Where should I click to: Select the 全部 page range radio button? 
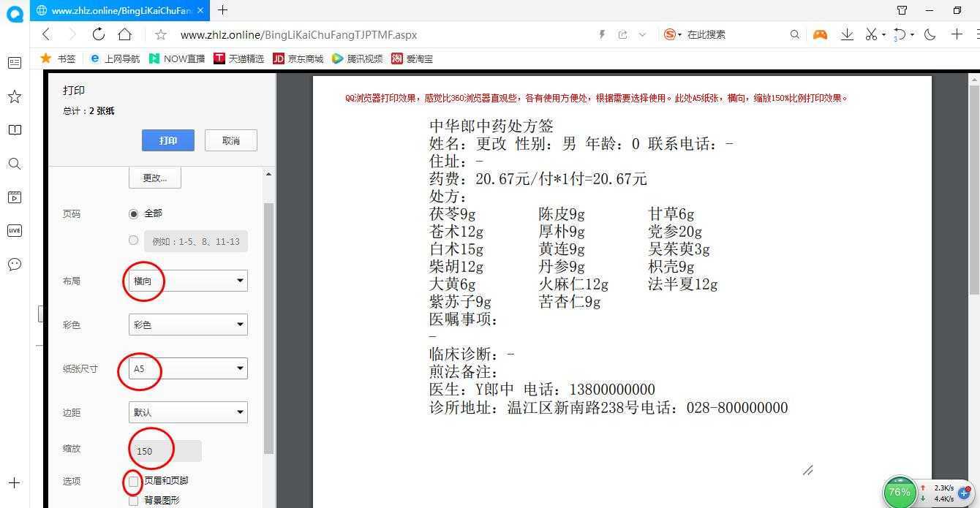tap(133, 213)
